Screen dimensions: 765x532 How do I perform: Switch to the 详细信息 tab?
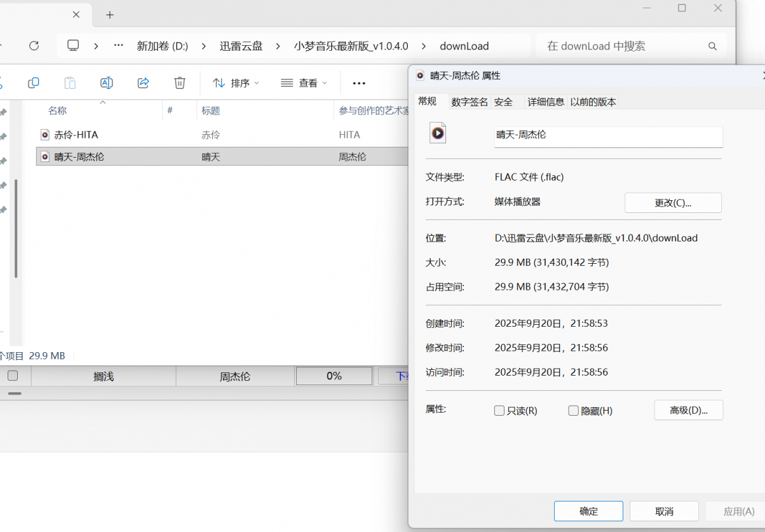pyautogui.click(x=546, y=102)
